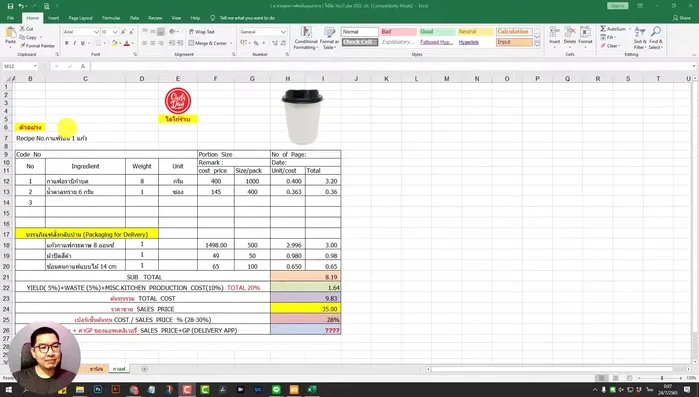Cut the selection with the scissors icon
This screenshot has width=699, height=397.
point(22,29)
